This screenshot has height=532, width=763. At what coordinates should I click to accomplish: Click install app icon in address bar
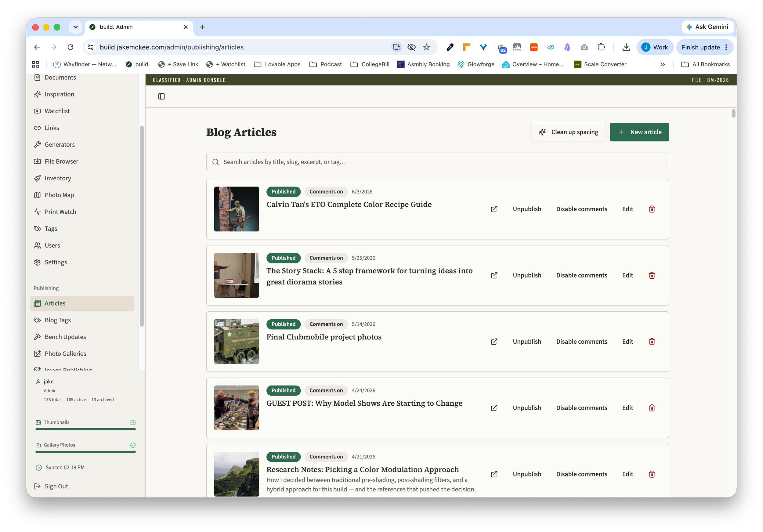396,47
